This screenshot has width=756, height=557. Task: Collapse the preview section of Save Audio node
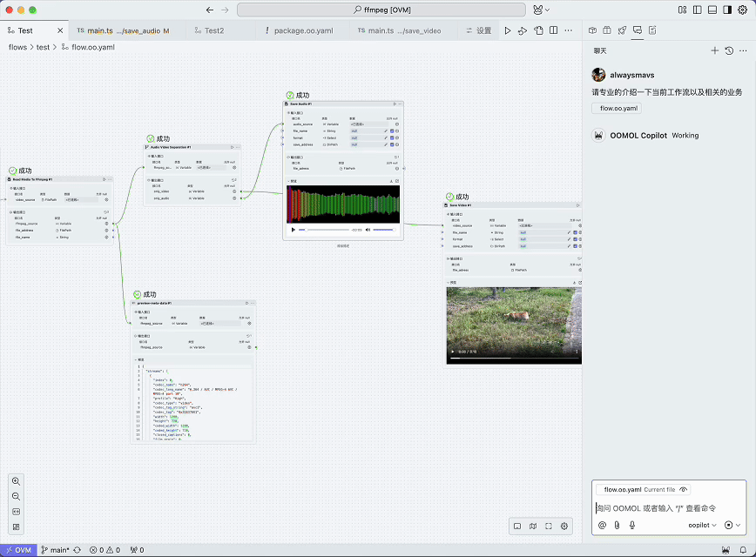[288, 181]
